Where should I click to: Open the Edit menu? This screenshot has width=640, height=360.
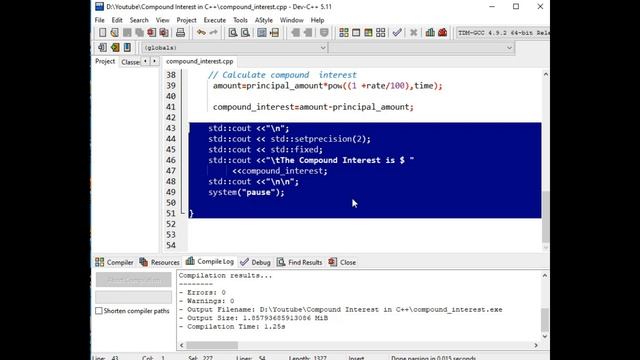tap(117, 20)
